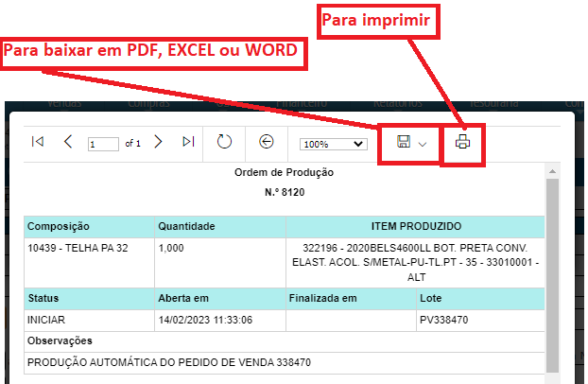Click the vertical scrollbar thumb
Viewport: 588px width, 384px height.
click(552, 274)
